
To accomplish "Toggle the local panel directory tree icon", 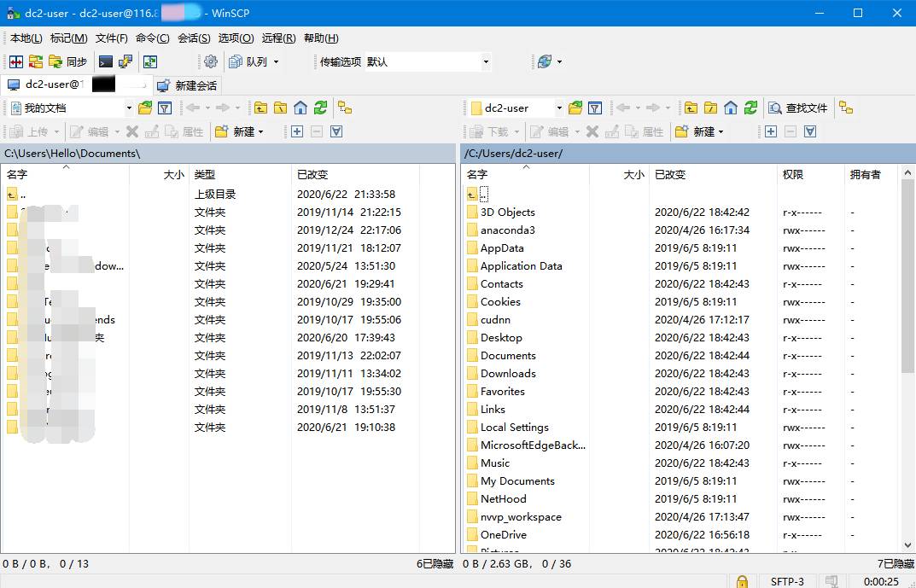I will coord(345,108).
